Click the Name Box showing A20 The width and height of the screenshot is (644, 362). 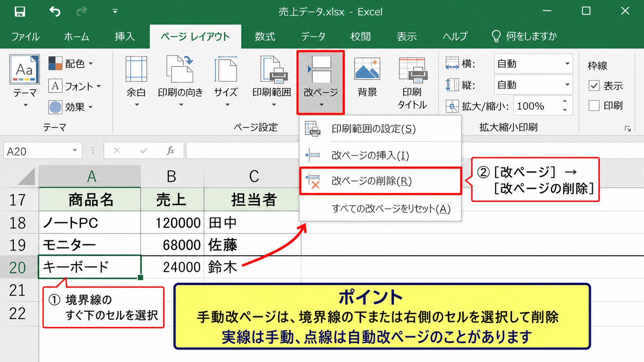click(37, 151)
